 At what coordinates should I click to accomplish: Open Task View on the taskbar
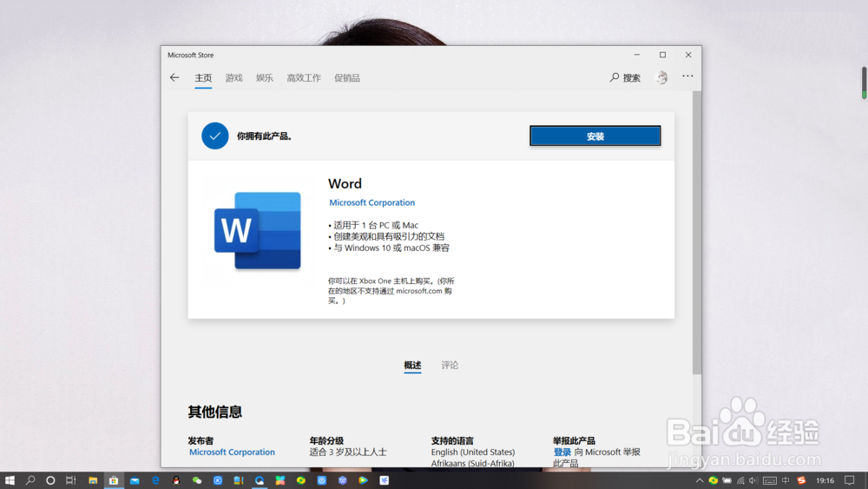pyautogui.click(x=71, y=480)
